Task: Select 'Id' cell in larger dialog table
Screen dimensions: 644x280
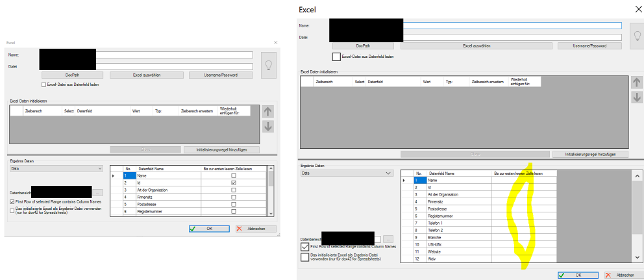Action: (459, 187)
